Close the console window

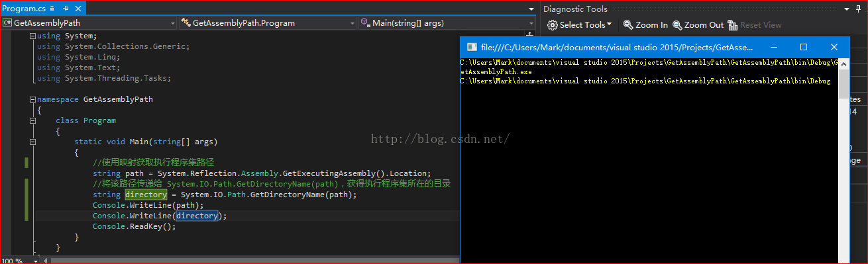click(834, 47)
